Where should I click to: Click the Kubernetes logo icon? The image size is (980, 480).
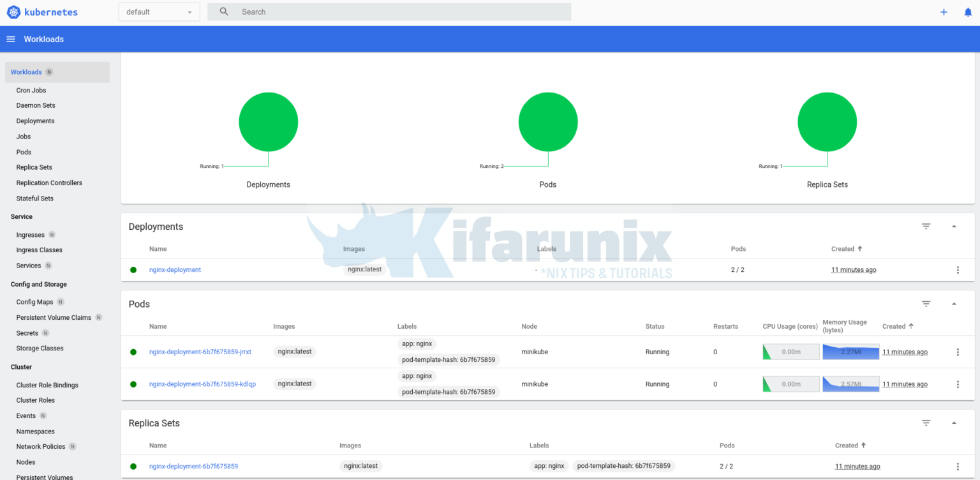pos(13,12)
